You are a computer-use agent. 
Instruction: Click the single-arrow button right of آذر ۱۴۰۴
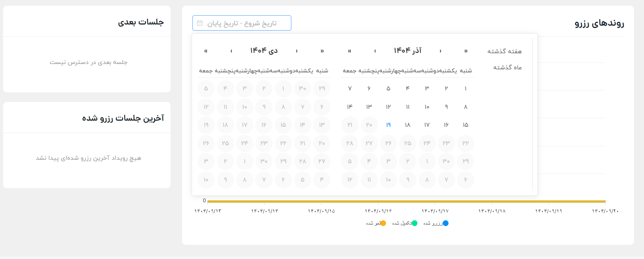[440, 51]
